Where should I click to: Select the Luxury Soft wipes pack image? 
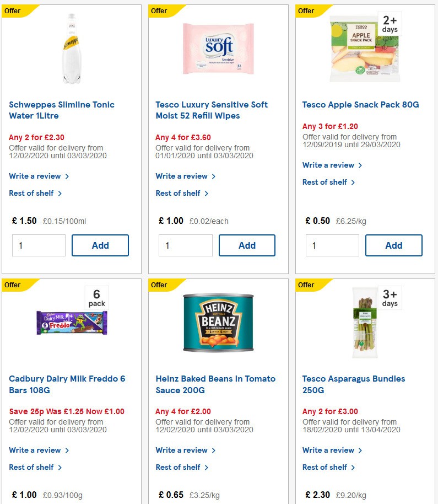coord(218,49)
